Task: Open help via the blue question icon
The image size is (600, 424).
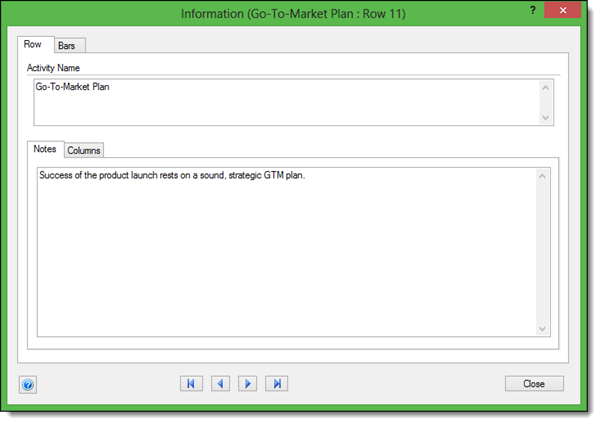Action: [27, 384]
